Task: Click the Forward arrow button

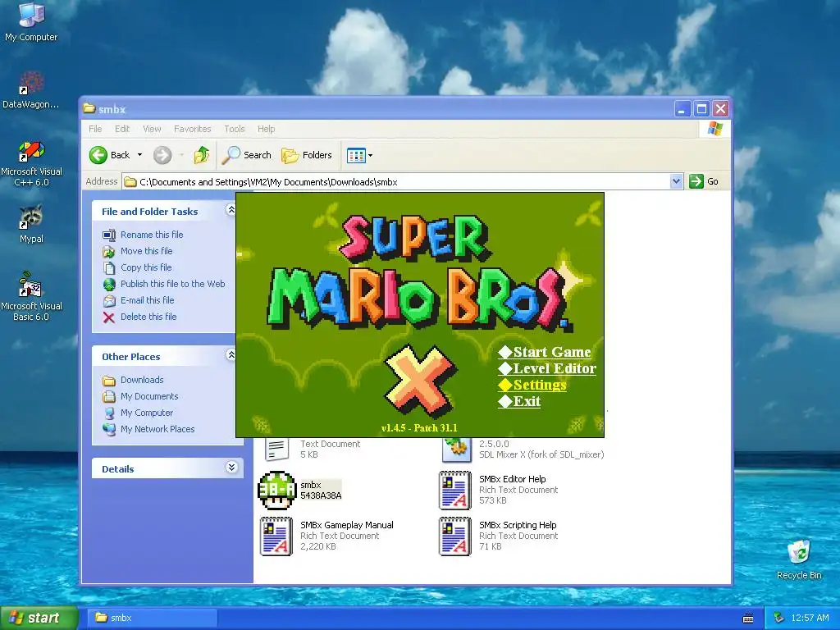Action: [x=162, y=155]
